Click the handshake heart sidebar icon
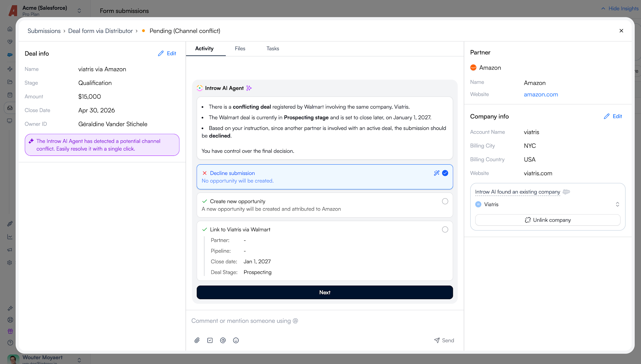Image resolution: width=641 pixels, height=364 pixels. [x=10, y=42]
